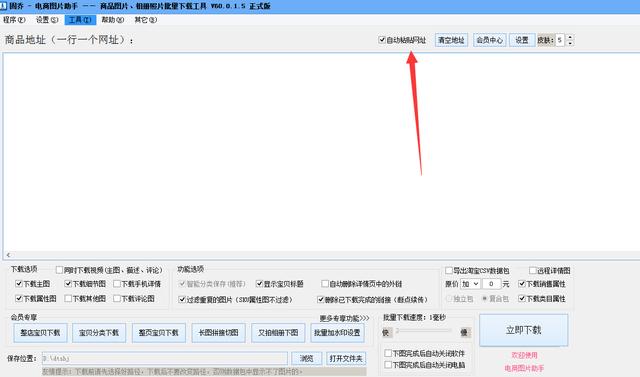Open the 设置 menu in menu bar
The height and width of the screenshot is (377, 640).
pyautogui.click(x=47, y=20)
